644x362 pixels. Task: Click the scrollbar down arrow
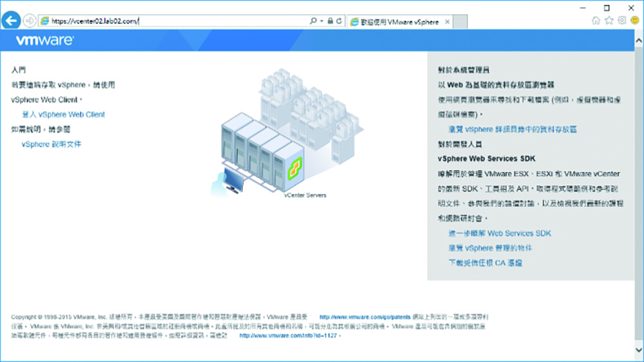click(x=639, y=350)
